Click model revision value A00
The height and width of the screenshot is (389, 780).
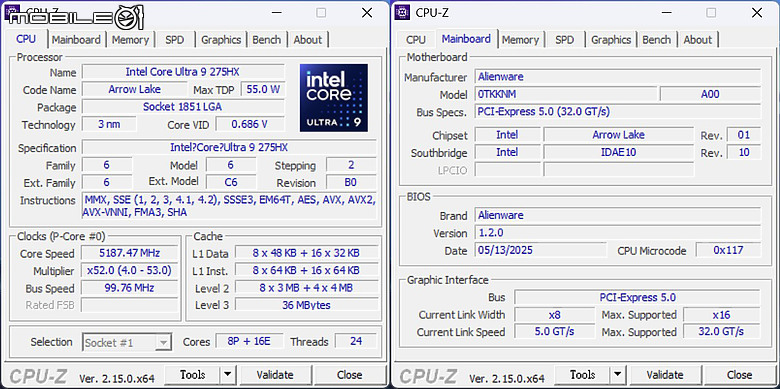click(710, 94)
